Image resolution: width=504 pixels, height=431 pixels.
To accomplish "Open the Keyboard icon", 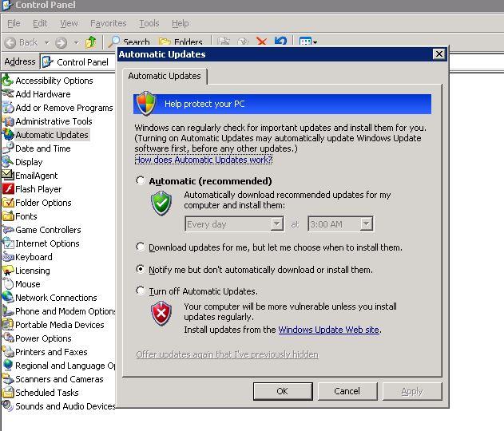I will tap(7, 257).
